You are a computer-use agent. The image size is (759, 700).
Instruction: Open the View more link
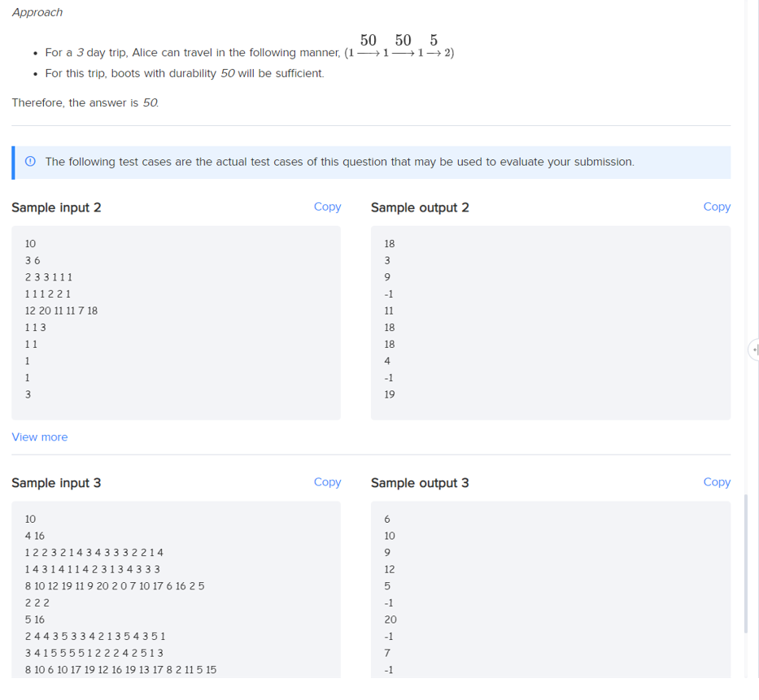tap(40, 437)
